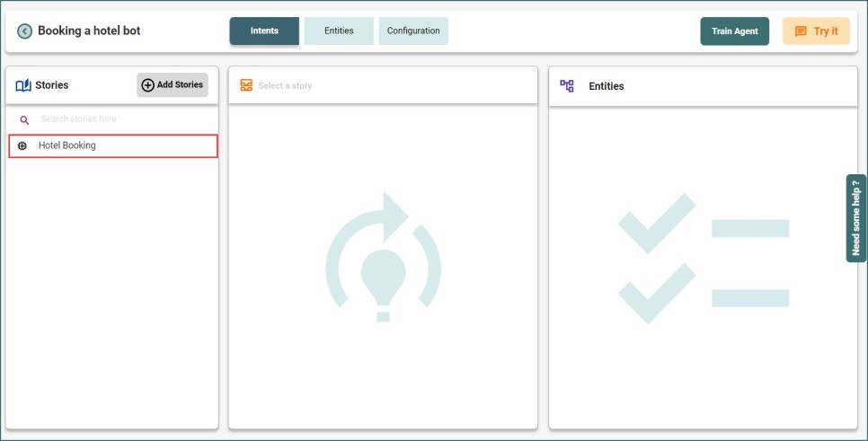Click the Stories book icon
This screenshot has height=441, width=868.
click(x=23, y=85)
